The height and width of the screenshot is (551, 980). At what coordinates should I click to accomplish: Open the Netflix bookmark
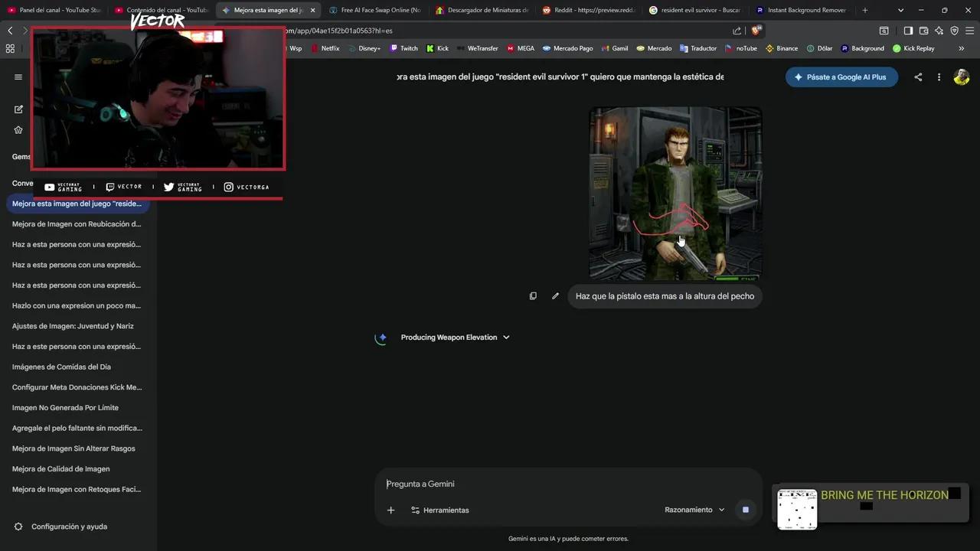point(325,48)
